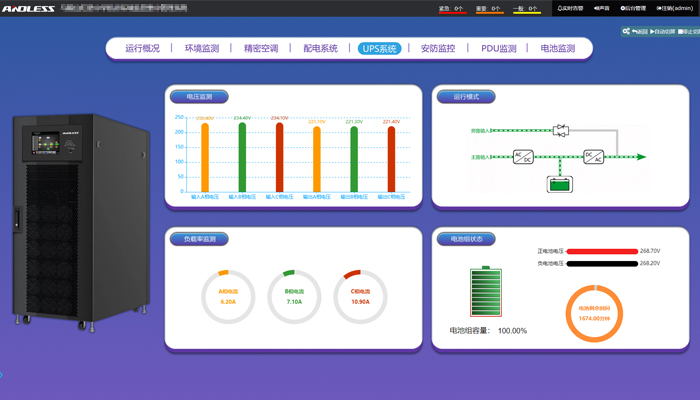Click the A相电流 load gauge

click(227, 297)
